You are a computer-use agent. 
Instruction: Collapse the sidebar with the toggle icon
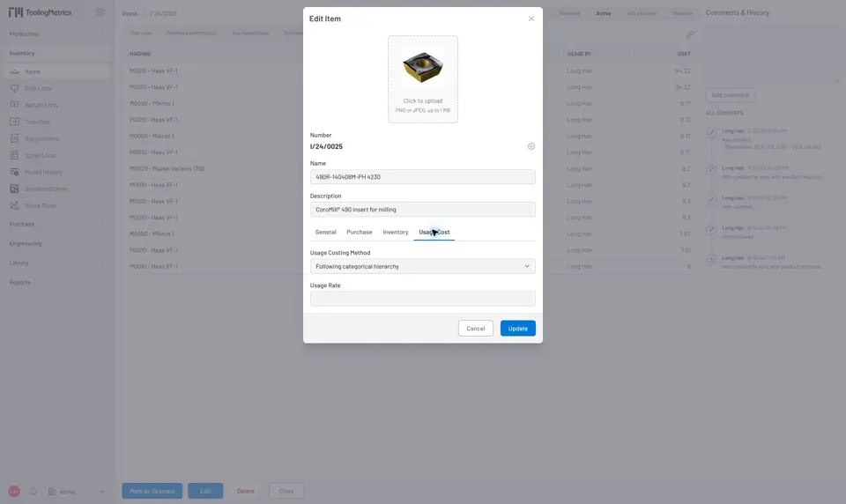[100, 12]
